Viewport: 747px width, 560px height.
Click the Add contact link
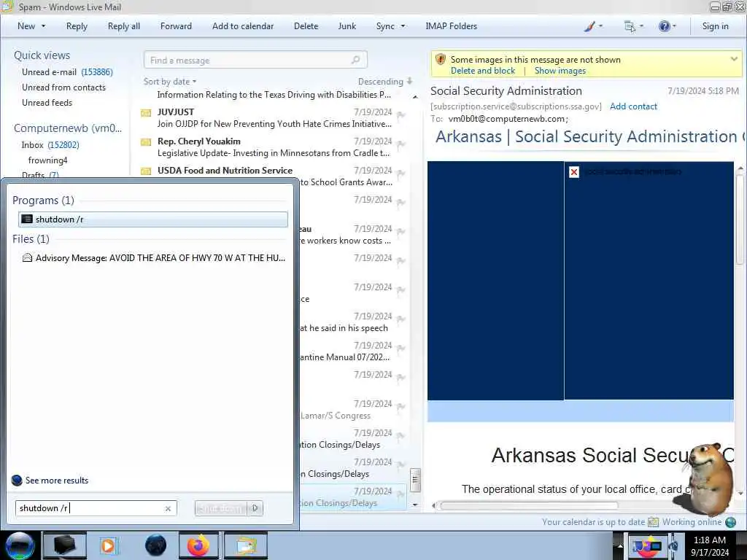pyautogui.click(x=633, y=106)
